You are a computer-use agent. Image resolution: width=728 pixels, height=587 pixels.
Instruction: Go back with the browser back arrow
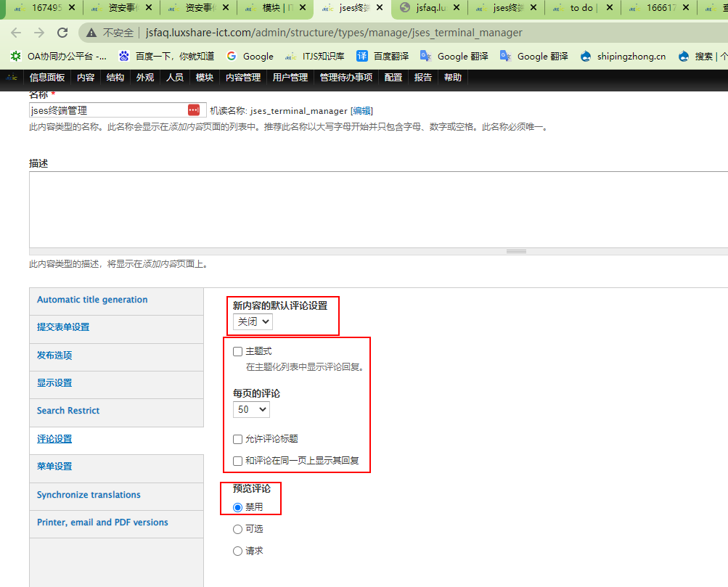pyautogui.click(x=16, y=33)
